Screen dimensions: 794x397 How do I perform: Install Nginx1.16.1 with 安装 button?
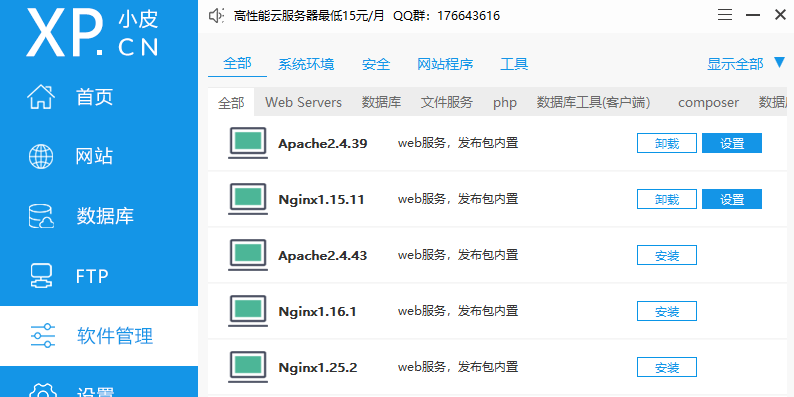coord(666,311)
